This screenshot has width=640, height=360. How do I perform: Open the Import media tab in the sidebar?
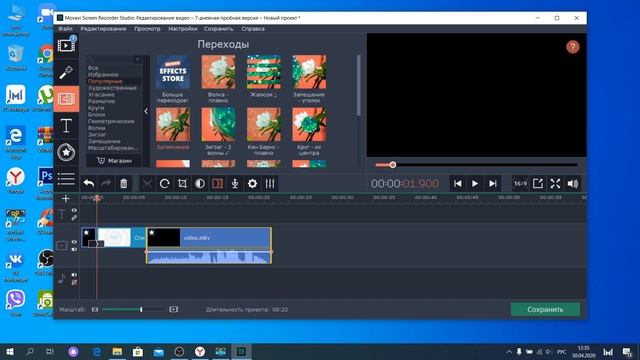tap(66, 45)
